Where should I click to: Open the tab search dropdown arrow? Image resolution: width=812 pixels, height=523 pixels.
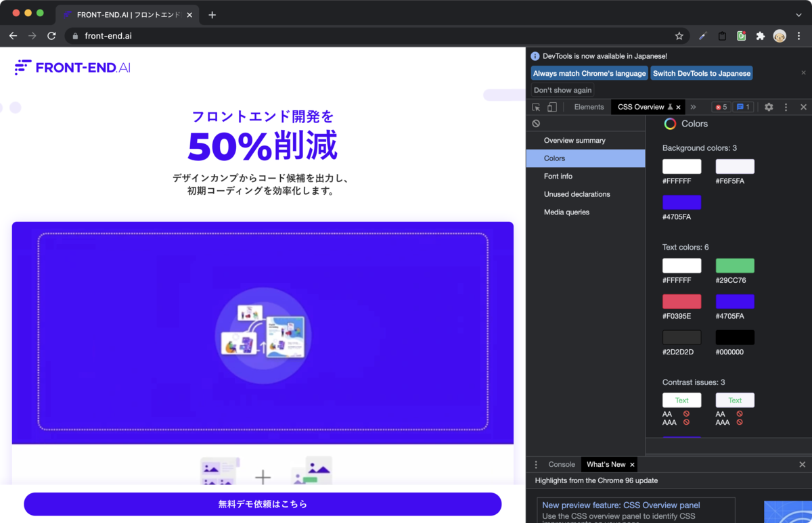tap(798, 15)
